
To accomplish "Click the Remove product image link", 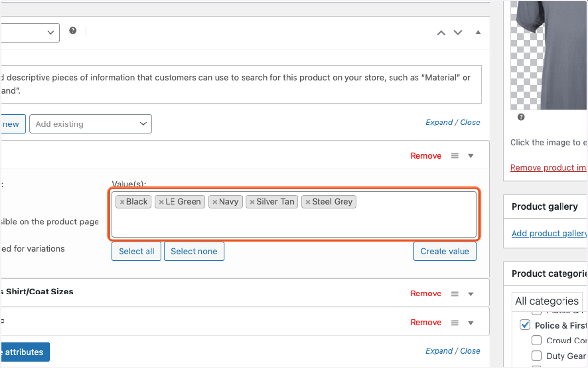I will (549, 168).
